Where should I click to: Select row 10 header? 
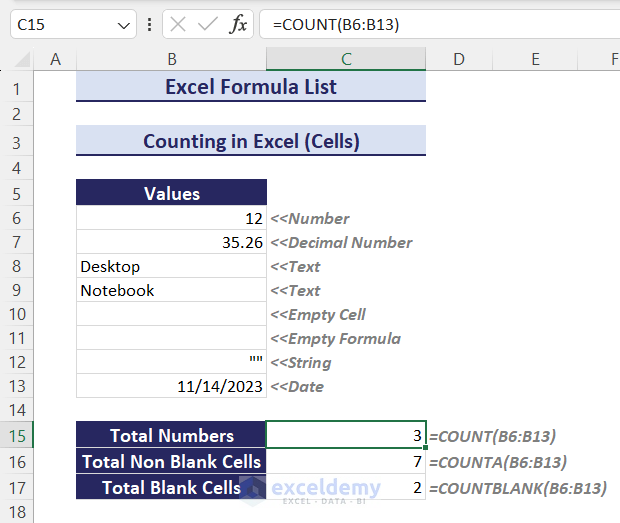coord(17,314)
